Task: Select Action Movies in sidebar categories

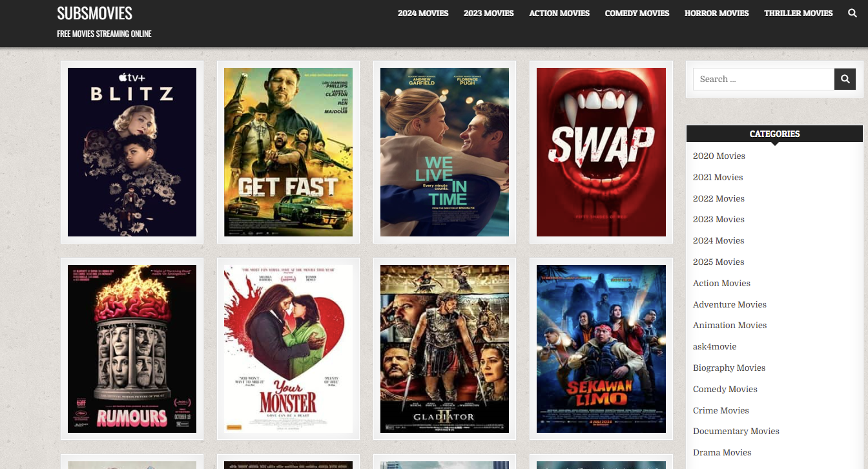Action: (x=721, y=283)
